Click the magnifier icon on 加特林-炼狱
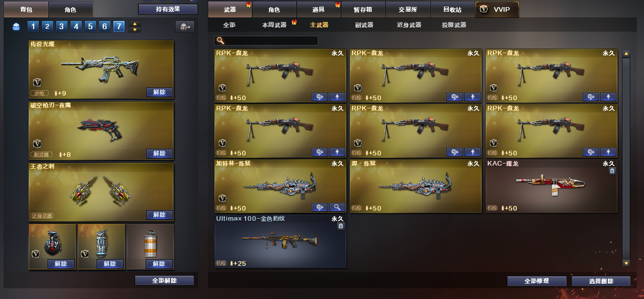Screen dimensions: 644x299 click(x=337, y=207)
